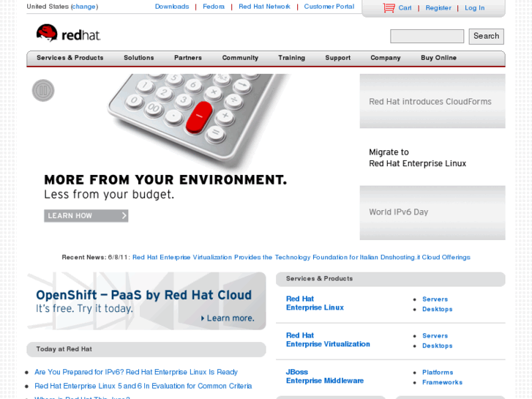Click the Log In link

(x=474, y=8)
